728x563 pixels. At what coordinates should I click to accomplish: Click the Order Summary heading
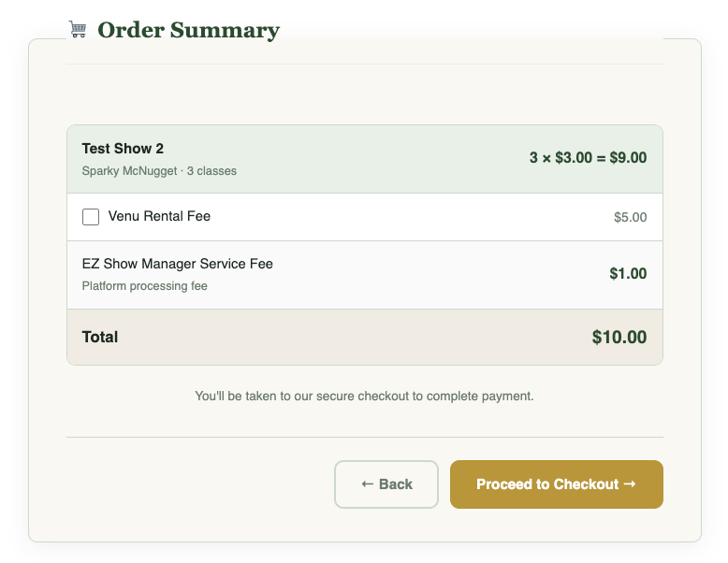(188, 30)
